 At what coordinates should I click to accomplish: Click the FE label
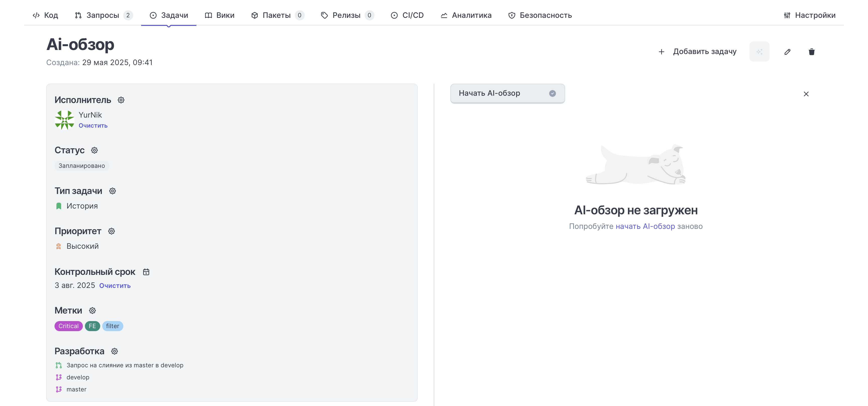pos(92,326)
